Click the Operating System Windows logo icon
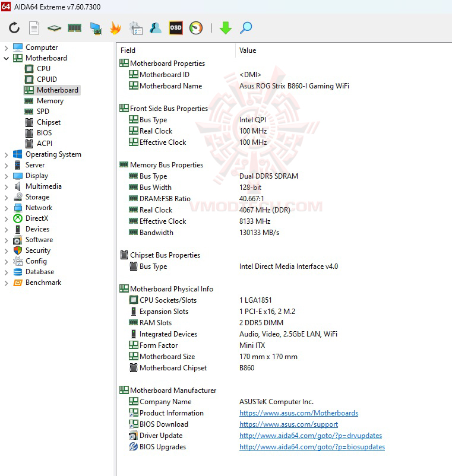This screenshot has width=452, height=476. 18,154
